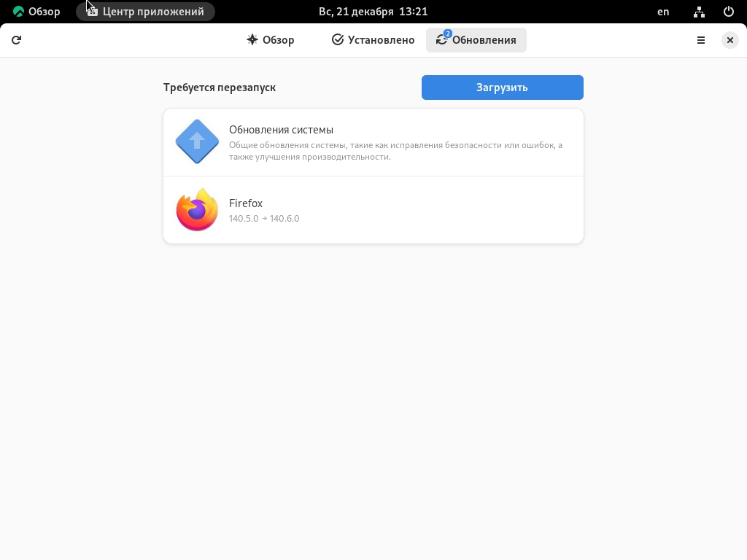Click the Требуется перезапуск heading
This screenshot has height=560, width=747.
[220, 87]
